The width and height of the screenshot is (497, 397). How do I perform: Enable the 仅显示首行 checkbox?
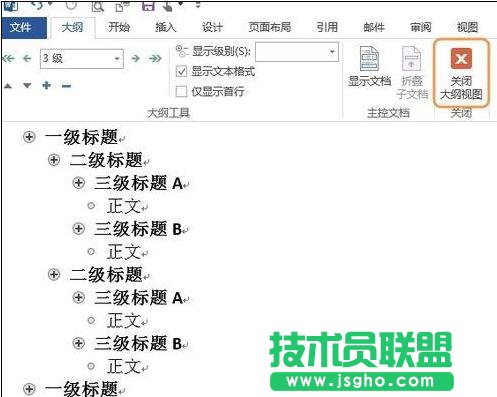click(181, 91)
